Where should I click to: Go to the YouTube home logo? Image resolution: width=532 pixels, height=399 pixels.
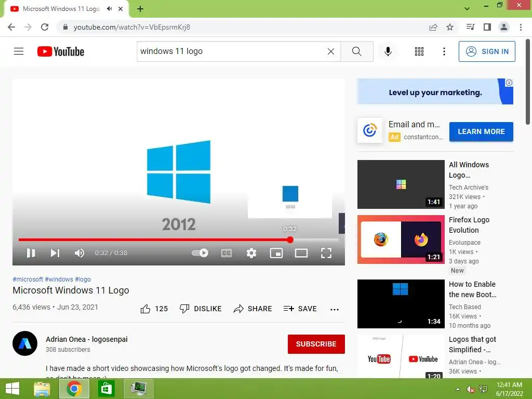pos(61,51)
